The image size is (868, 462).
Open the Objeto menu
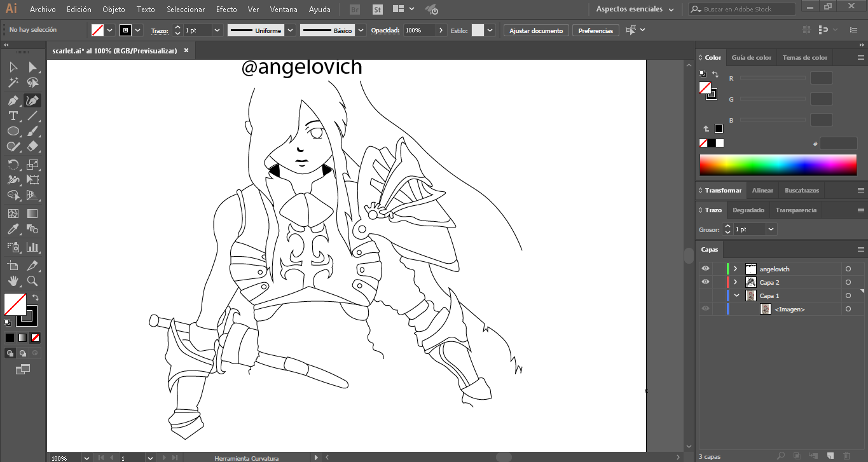coord(114,10)
